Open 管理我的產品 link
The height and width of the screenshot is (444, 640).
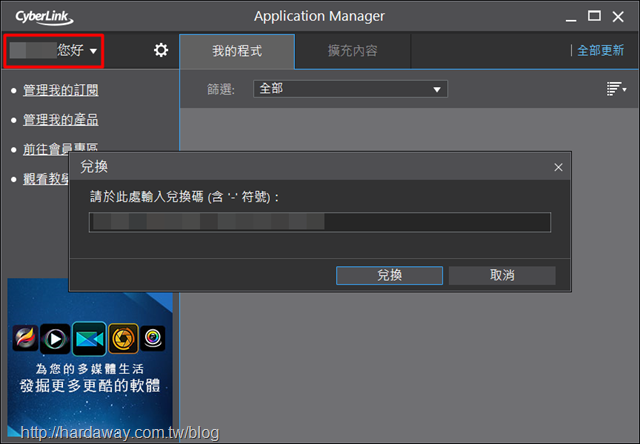point(60,120)
